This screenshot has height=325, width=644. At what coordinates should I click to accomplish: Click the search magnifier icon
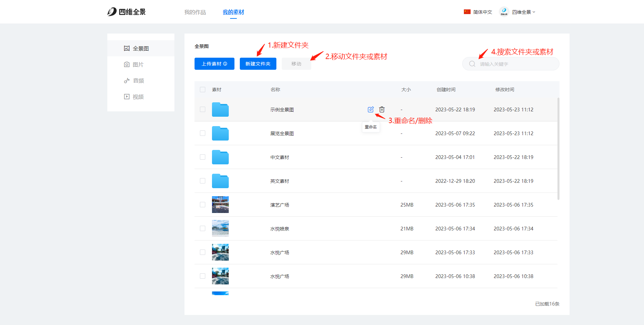click(472, 64)
